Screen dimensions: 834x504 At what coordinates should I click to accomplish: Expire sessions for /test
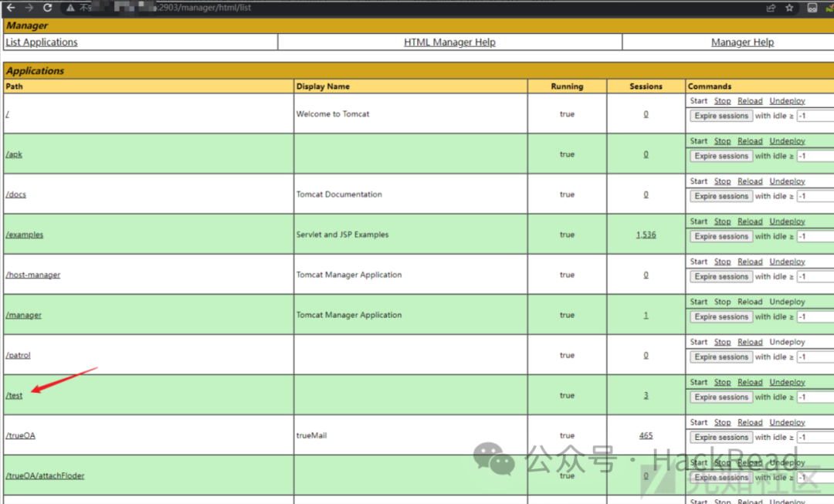tap(721, 397)
